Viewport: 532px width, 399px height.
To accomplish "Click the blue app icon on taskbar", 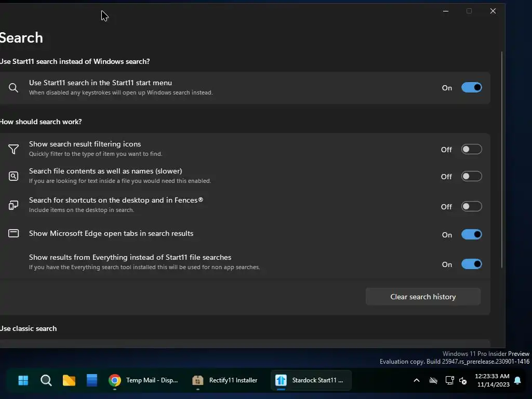I will [x=91, y=380].
